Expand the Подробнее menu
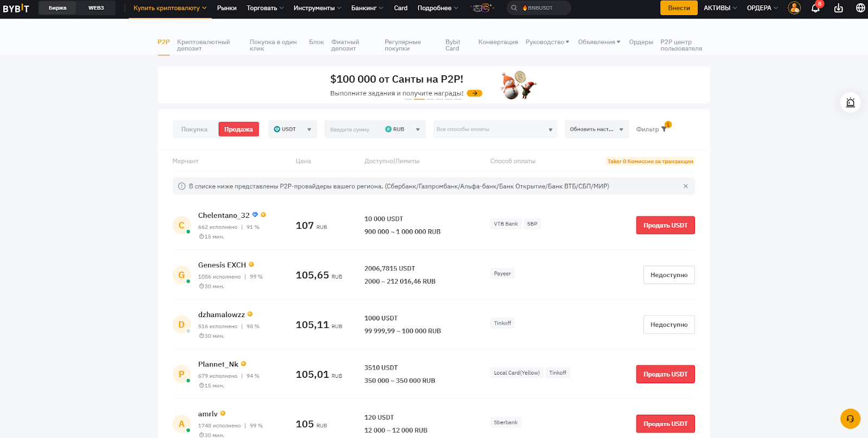This screenshot has height=438, width=868. (x=438, y=8)
